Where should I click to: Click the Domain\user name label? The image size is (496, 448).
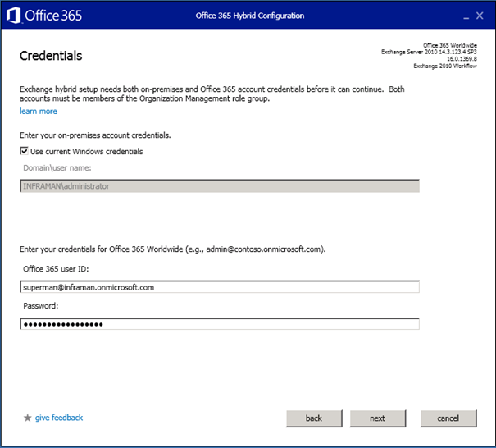(56, 168)
